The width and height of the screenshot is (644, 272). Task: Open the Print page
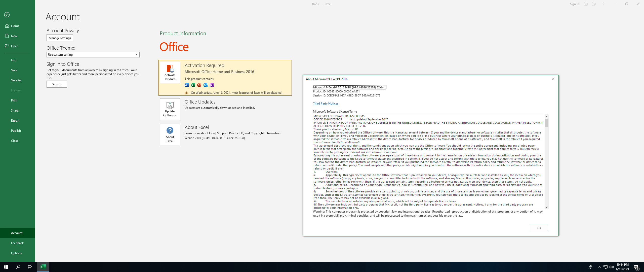[18, 100]
